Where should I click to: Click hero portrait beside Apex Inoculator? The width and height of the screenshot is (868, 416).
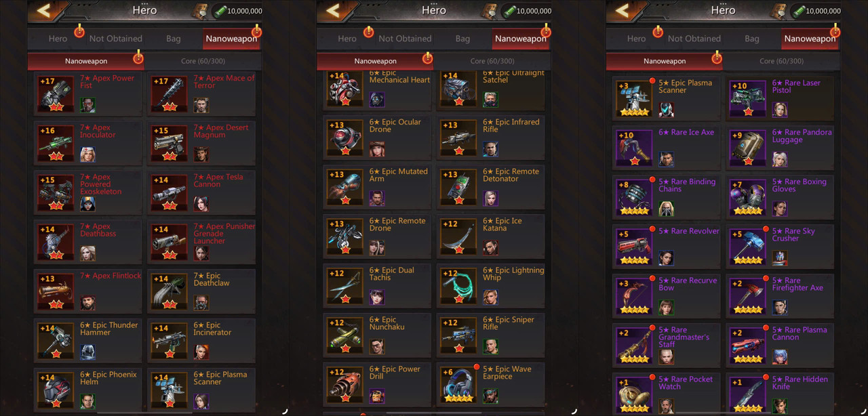point(87,154)
